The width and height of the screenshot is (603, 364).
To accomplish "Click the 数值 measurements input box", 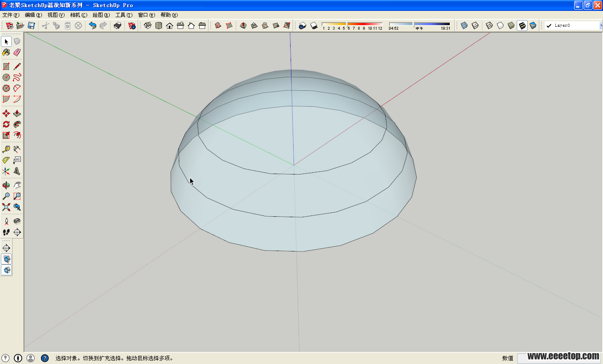I will (x=559, y=358).
